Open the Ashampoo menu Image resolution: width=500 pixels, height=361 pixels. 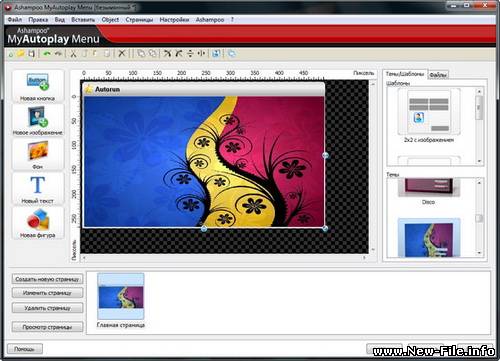point(210,20)
